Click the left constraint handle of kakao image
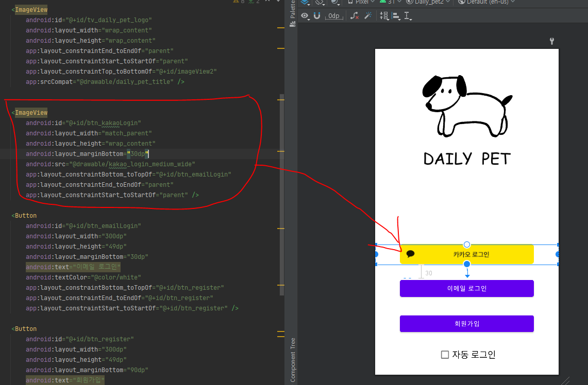 tap(376, 254)
